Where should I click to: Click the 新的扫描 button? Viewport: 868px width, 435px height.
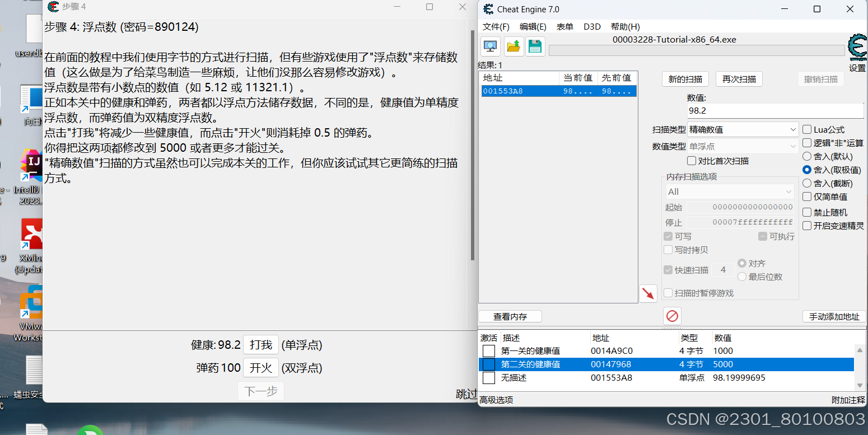tap(685, 79)
